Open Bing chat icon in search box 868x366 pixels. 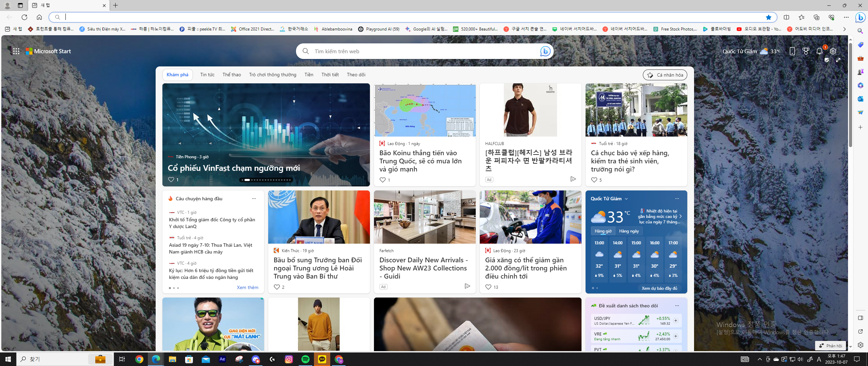coord(545,51)
